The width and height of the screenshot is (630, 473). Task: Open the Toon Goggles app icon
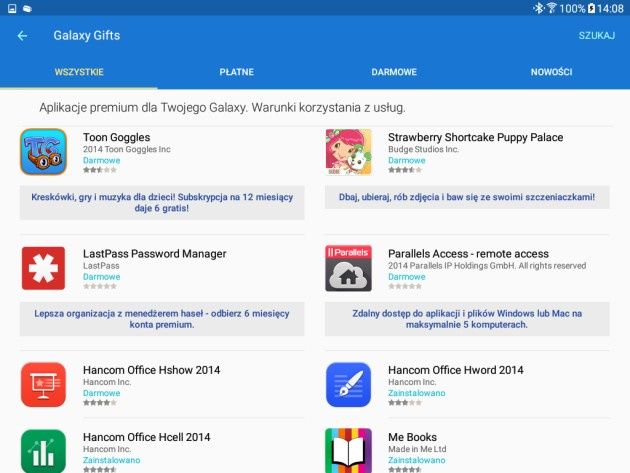43,152
